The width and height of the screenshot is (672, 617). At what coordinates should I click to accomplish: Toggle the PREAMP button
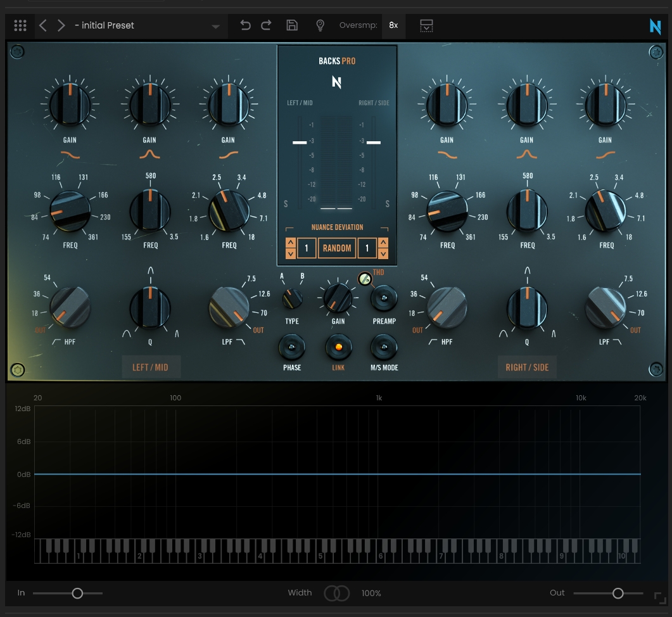pyautogui.click(x=384, y=298)
